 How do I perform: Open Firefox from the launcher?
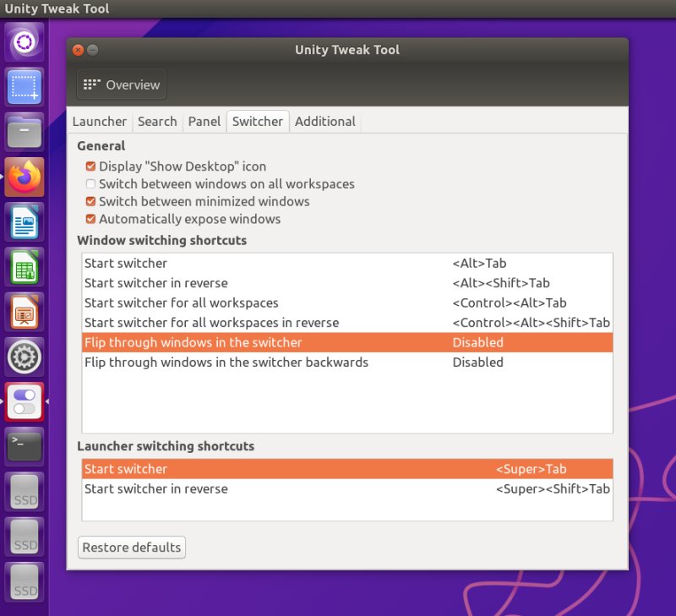pyautogui.click(x=25, y=178)
